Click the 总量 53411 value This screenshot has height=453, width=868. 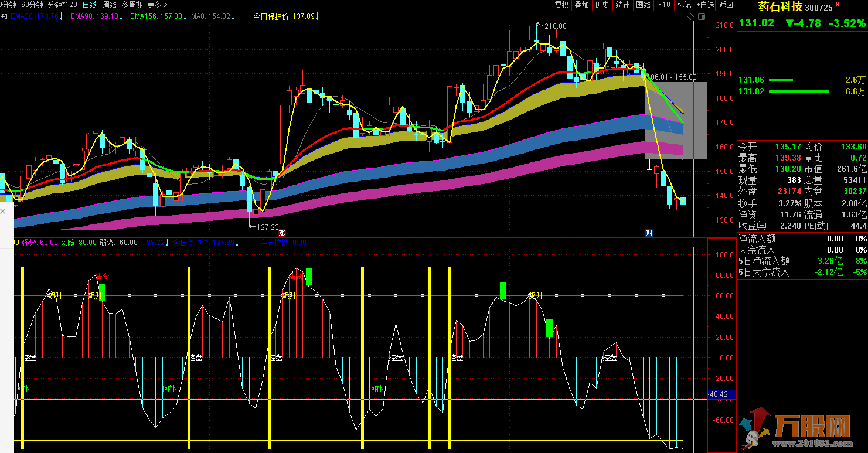pyautogui.click(x=854, y=180)
